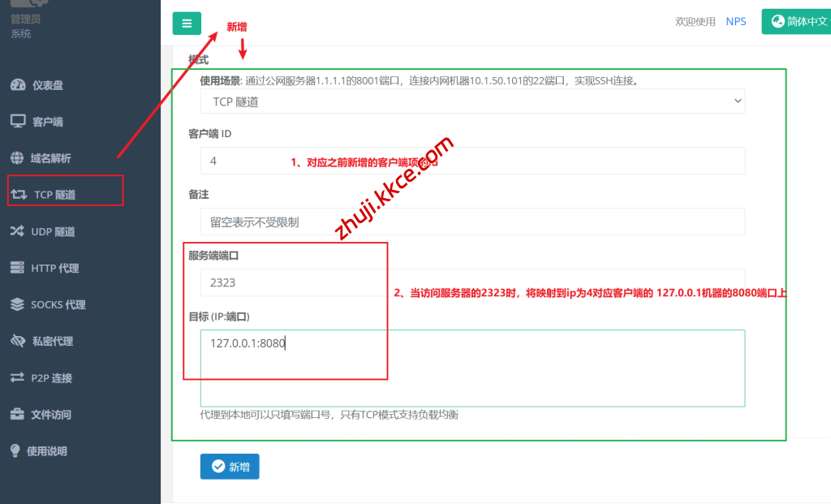Open TCP 隧道 in the sidebar

pyautogui.click(x=55, y=195)
